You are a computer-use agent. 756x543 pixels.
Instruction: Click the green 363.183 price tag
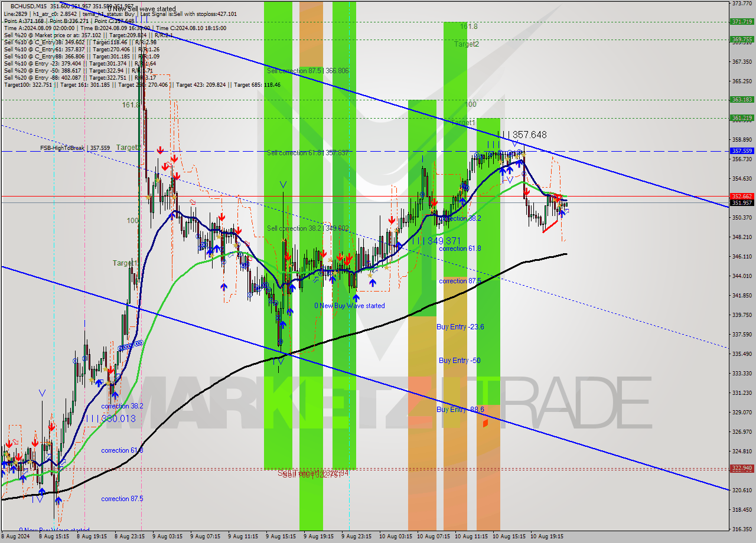point(742,99)
